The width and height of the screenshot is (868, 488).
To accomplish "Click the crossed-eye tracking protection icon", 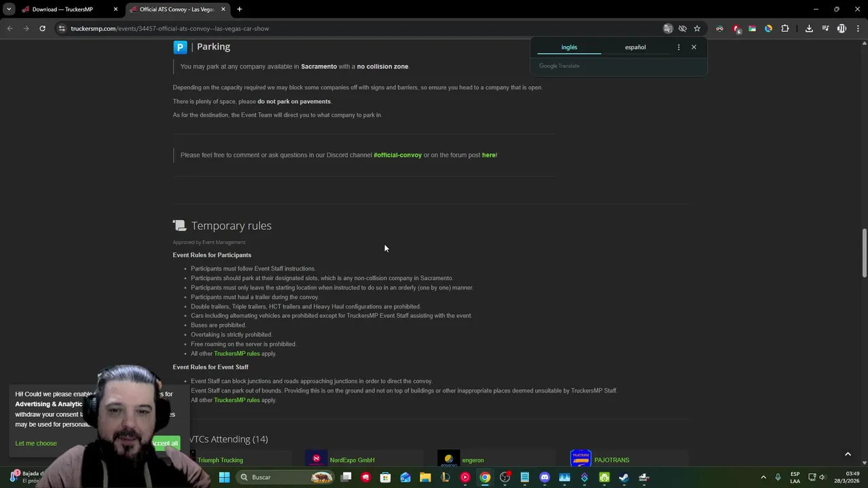I will [682, 28].
